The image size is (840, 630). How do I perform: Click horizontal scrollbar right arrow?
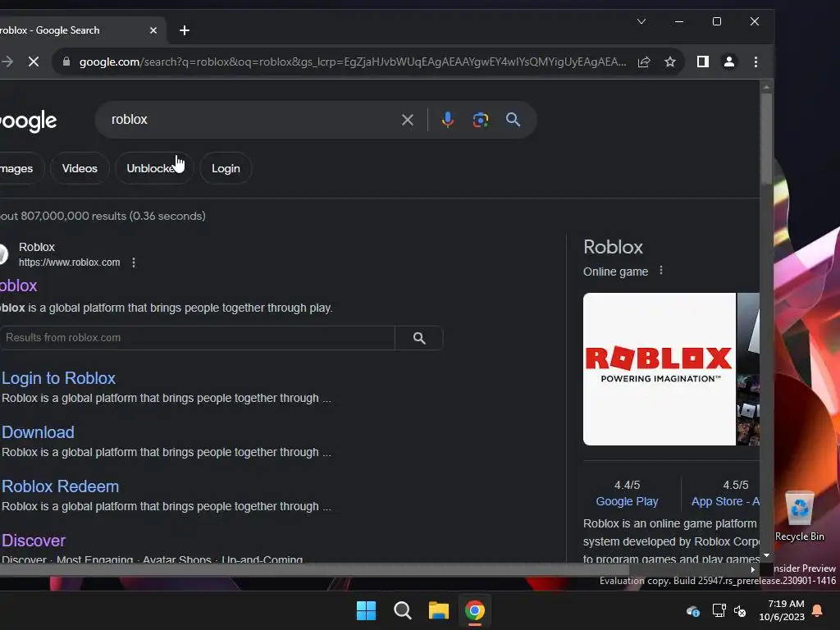pos(753,569)
